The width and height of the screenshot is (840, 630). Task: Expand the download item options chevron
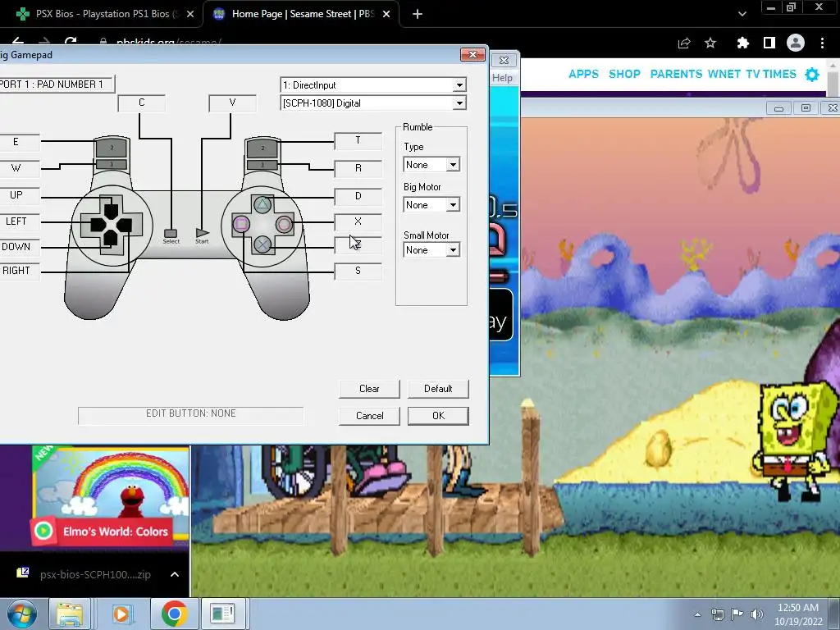pyautogui.click(x=175, y=574)
